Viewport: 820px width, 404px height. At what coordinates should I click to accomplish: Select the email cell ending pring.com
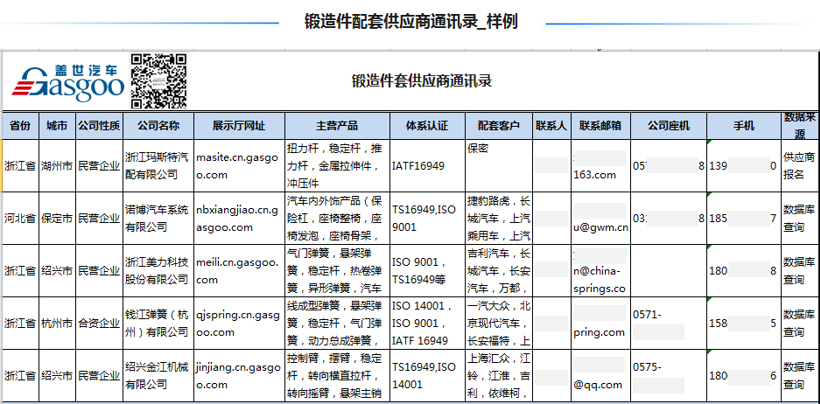pos(600,323)
